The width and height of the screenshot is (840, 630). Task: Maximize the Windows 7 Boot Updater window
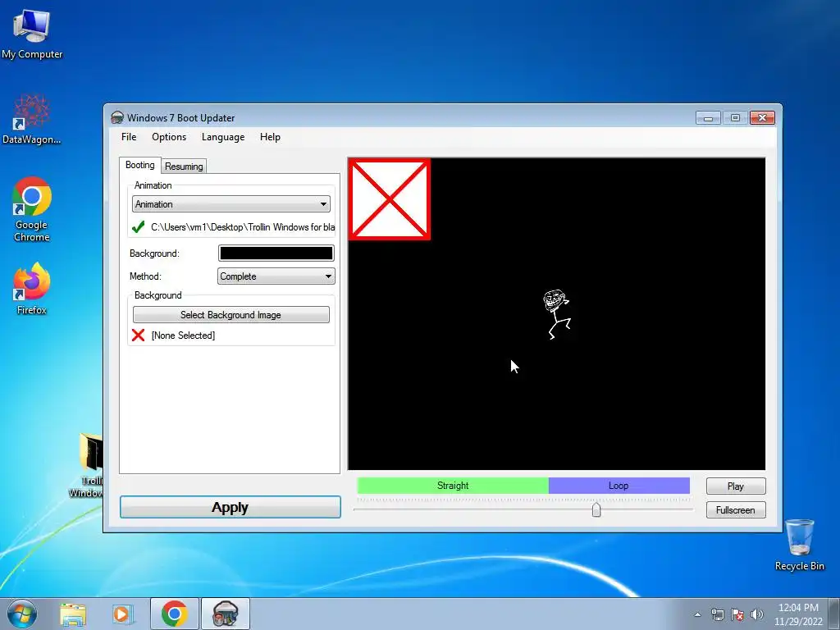pos(735,118)
